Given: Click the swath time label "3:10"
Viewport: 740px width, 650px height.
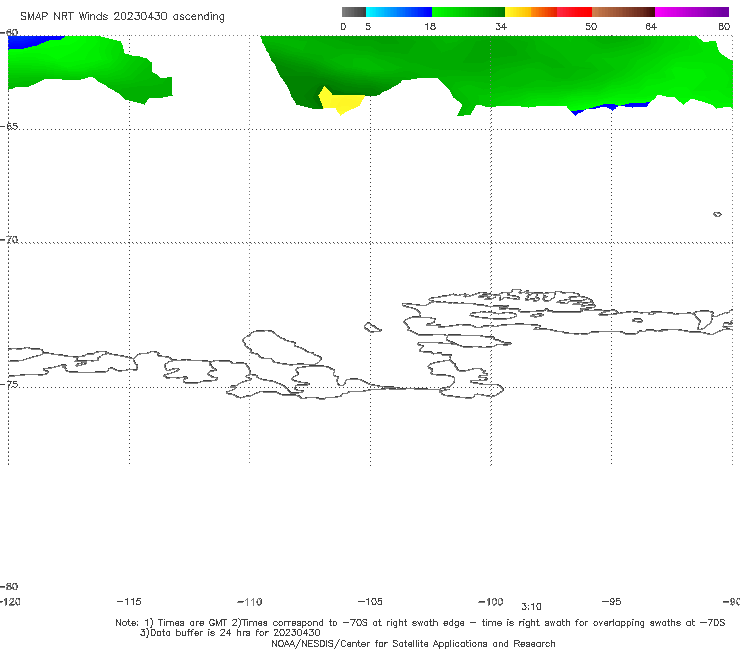Looking at the screenshot, I should [531, 607].
